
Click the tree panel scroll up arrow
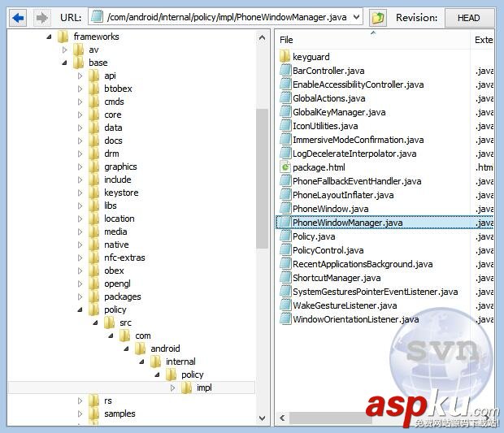coord(262,38)
